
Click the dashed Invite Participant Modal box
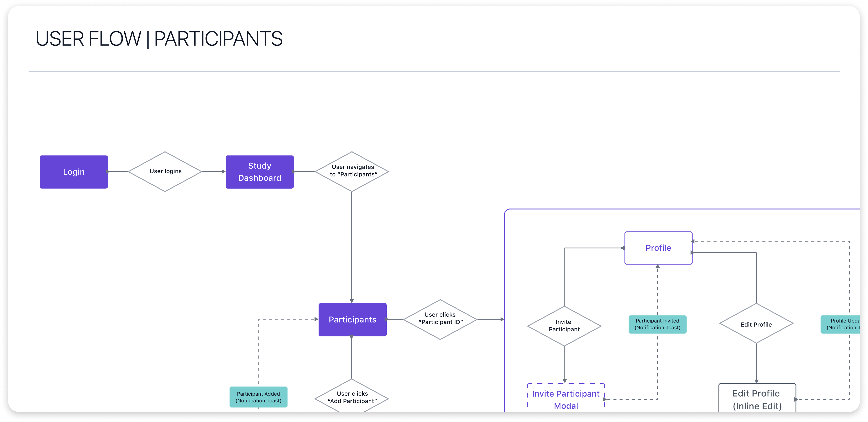point(566,399)
